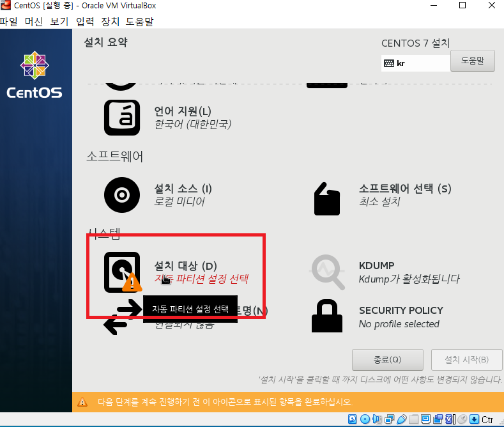Click the host key down-arrow icon

click(x=474, y=419)
